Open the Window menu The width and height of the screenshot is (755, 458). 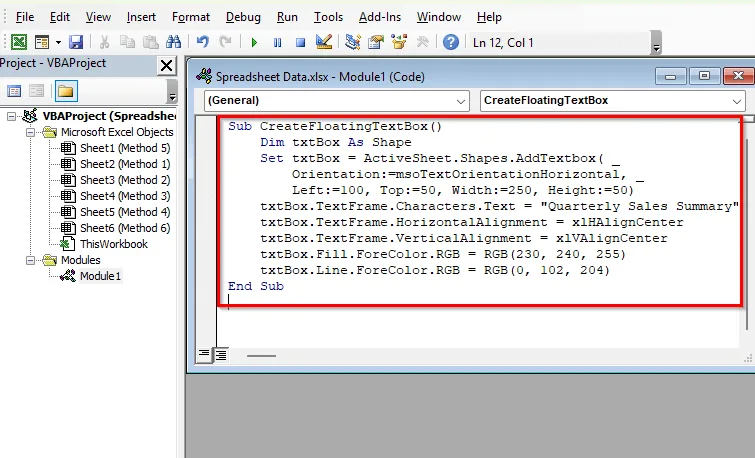tap(439, 17)
